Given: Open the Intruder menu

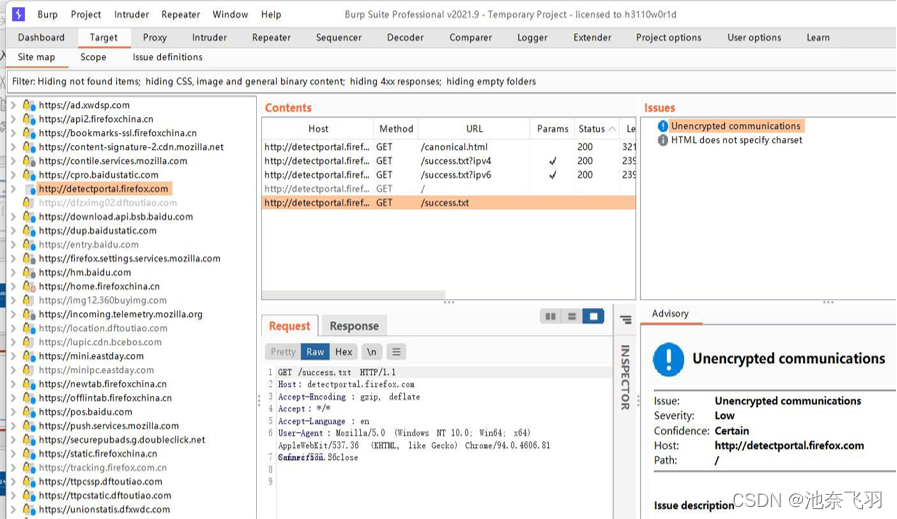Looking at the screenshot, I should click(131, 14).
